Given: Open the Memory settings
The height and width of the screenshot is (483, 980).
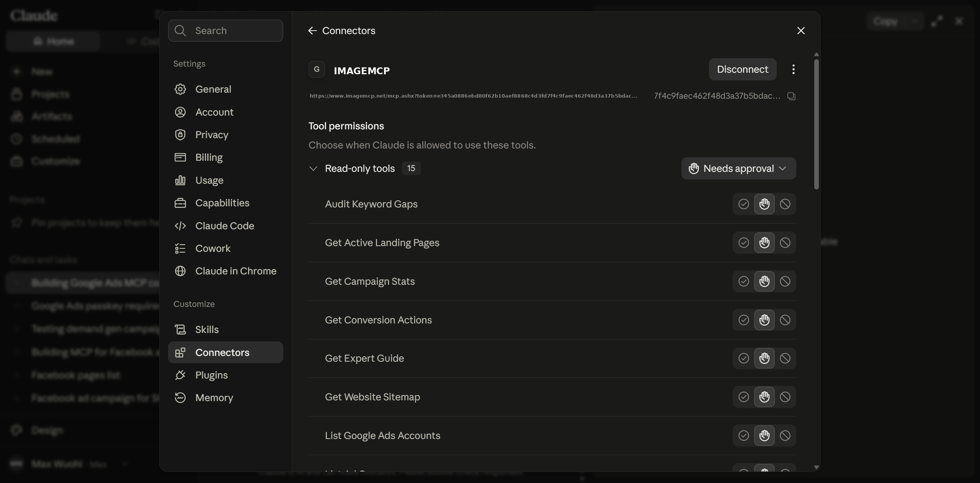Looking at the screenshot, I should pyautogui.click(x=225, y=398).
